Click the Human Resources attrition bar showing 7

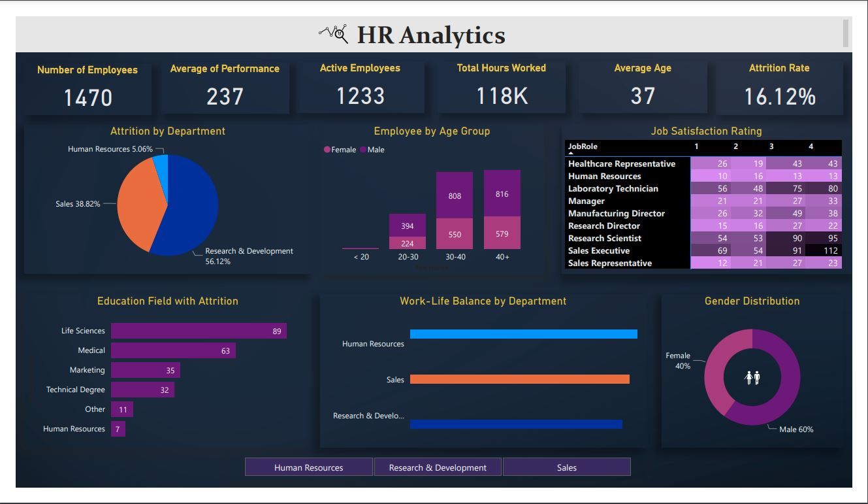[118, 429]
